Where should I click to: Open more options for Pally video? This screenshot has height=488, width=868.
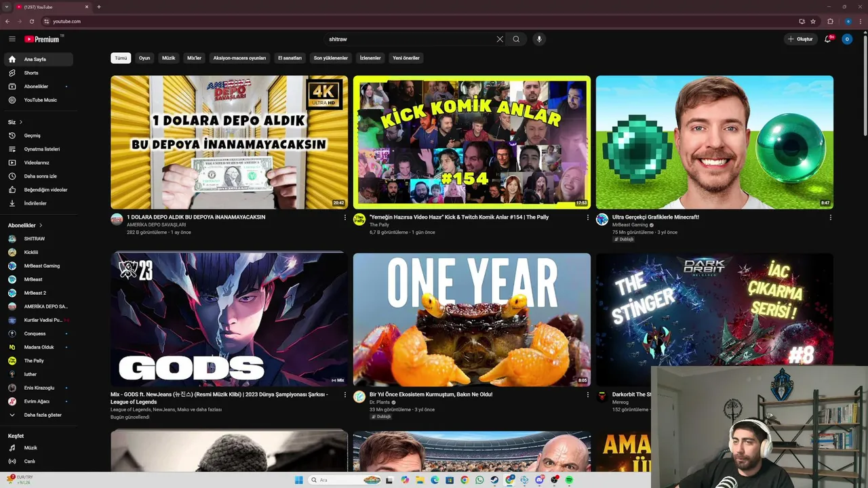coord(587,218)
